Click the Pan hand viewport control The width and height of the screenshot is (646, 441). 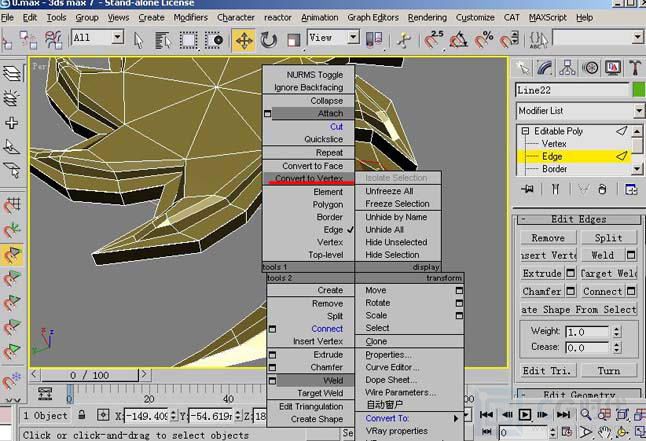604,432
